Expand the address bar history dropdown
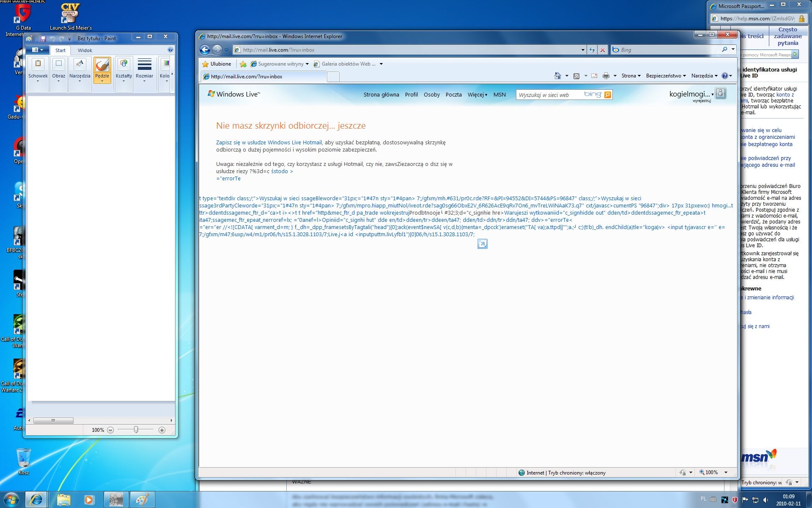This screenshot has width=812, height=508. coord(583,50)
